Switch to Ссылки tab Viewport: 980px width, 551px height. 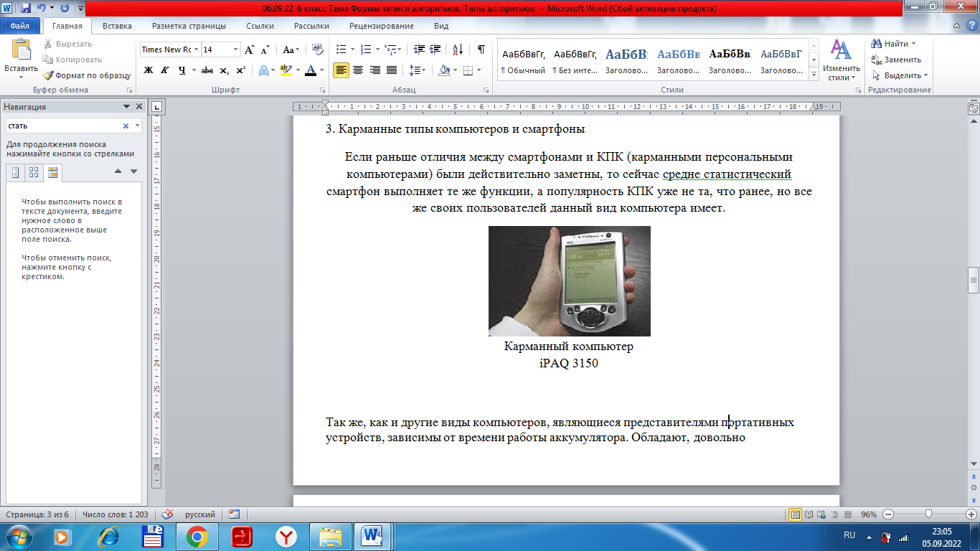(x=260, y=26)
